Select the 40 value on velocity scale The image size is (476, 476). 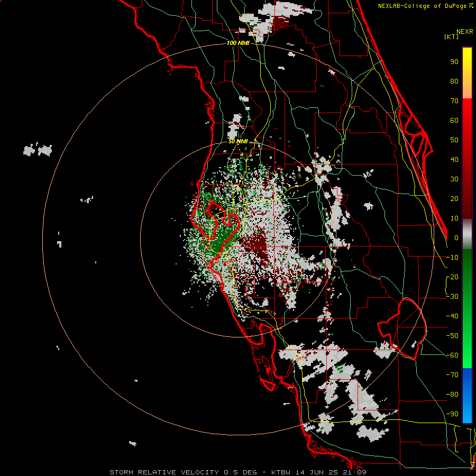click(454, 159)
